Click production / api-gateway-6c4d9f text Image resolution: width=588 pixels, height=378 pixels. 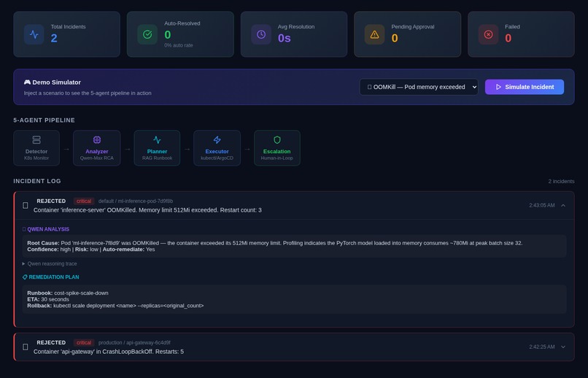pos(134,343)
